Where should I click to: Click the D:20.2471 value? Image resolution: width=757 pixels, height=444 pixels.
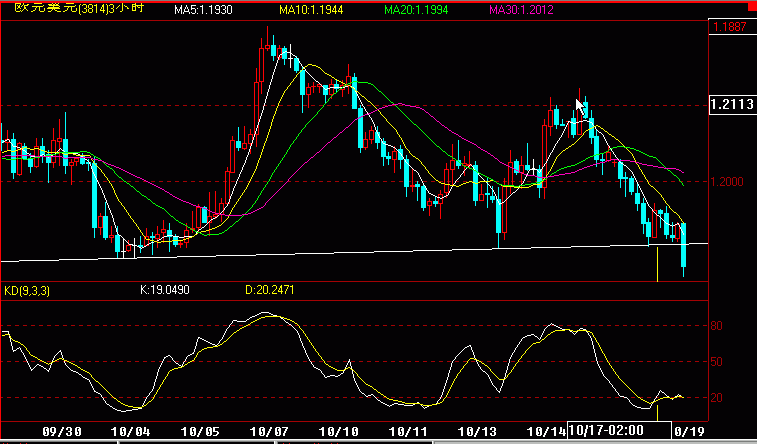coord(269,290)
